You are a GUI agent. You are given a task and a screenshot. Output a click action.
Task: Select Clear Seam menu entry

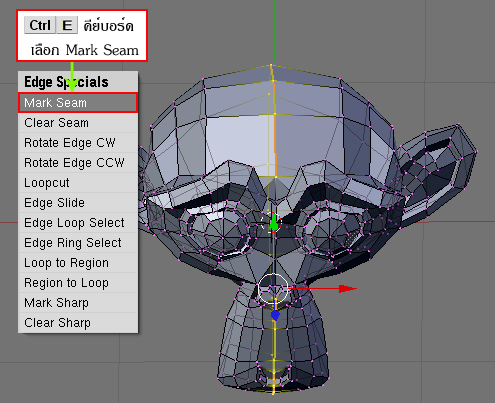78,123
